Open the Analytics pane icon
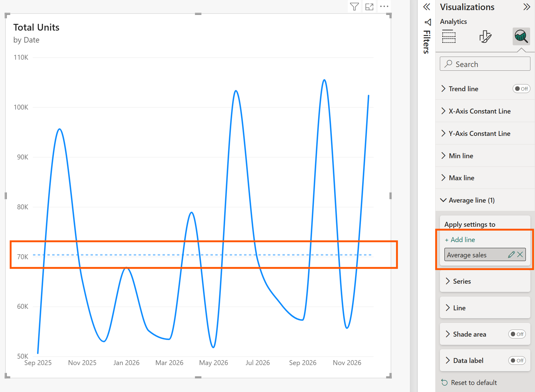Screen dimensions: 535x392 coord(521,36)
